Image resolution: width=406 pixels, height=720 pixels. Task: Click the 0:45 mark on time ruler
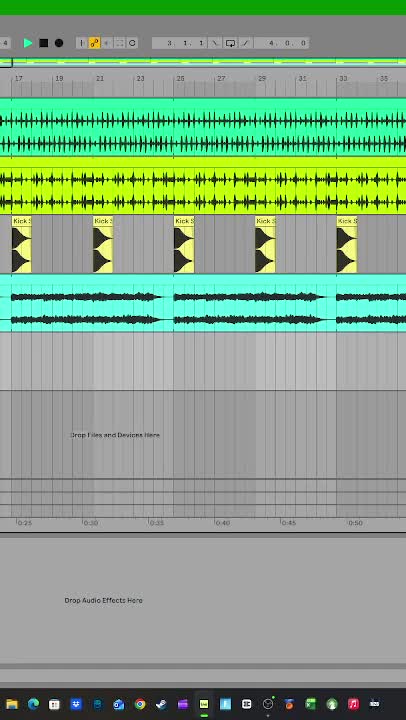point(289,523)
